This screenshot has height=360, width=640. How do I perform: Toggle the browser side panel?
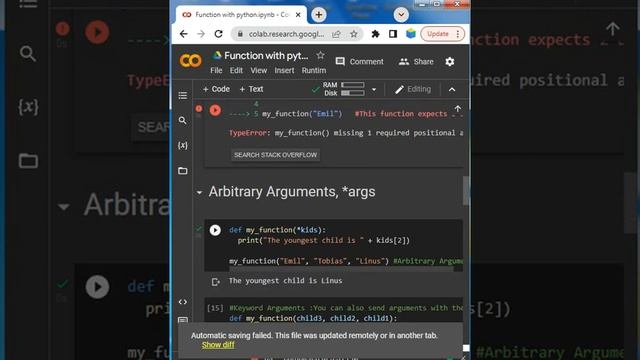coord(393,34)
